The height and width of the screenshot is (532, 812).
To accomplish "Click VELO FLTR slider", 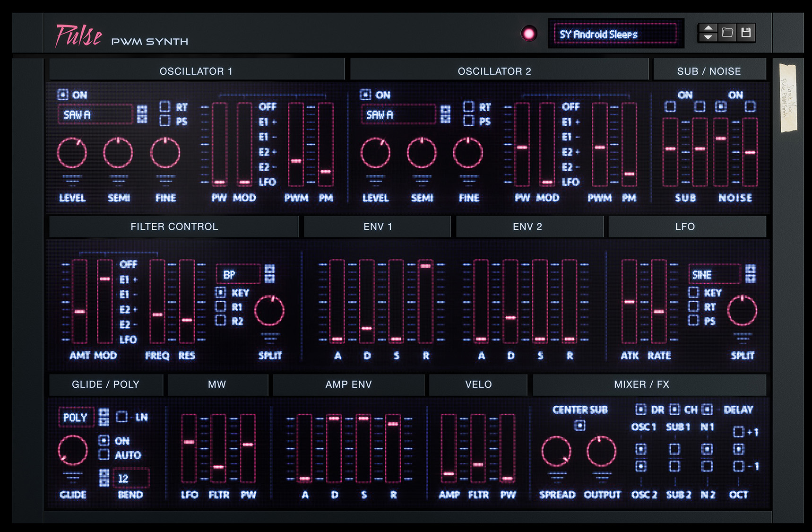I will coord(478,448).
